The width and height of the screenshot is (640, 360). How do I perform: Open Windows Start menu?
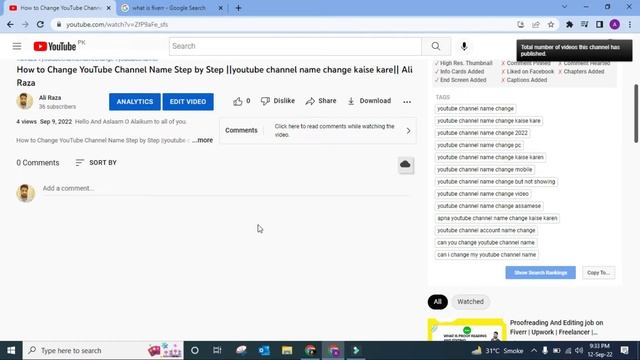[11, 351]
